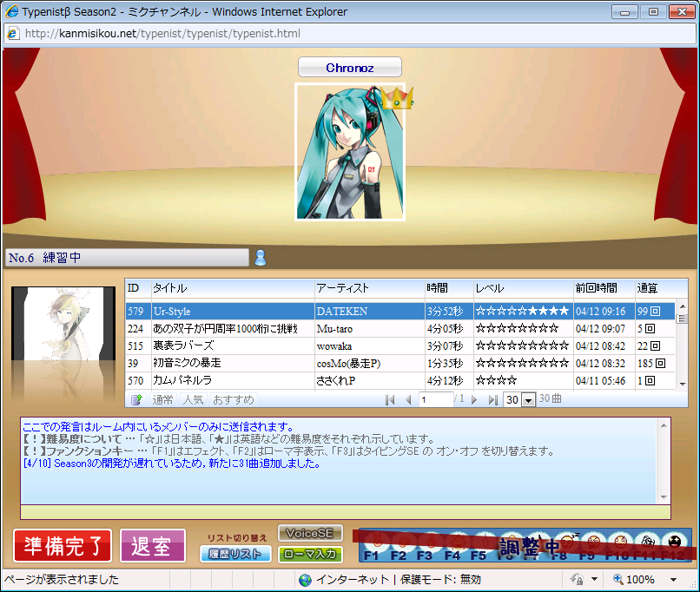The width and height of the screenshot is (700, 592).
Task: Sort by the タイトル column header
Action: (x=233, y=288)
